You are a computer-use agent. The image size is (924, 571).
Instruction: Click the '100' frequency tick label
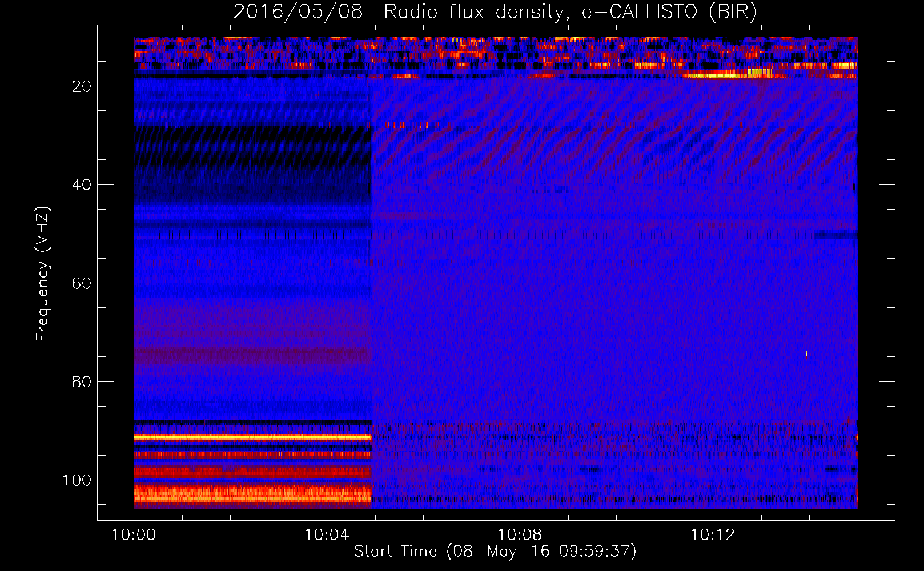(77, 480)
